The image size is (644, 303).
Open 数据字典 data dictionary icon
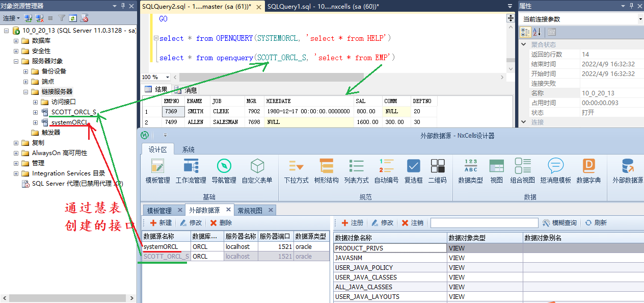click(x=588, y=171)
